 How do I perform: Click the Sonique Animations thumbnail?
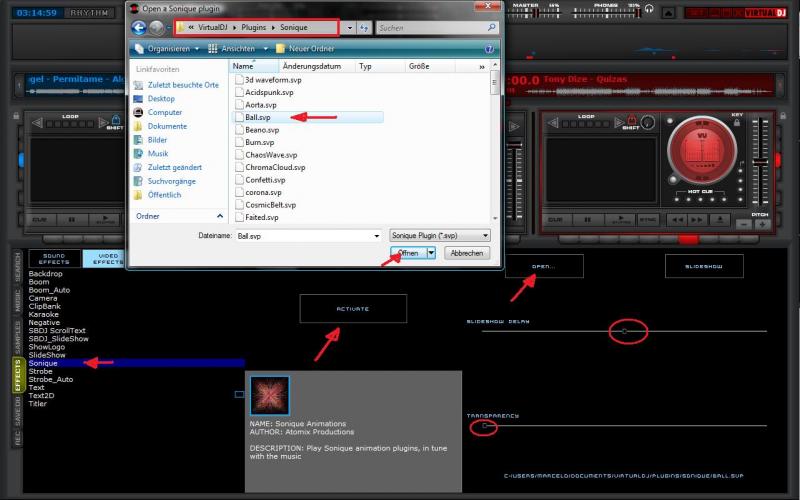269,395
